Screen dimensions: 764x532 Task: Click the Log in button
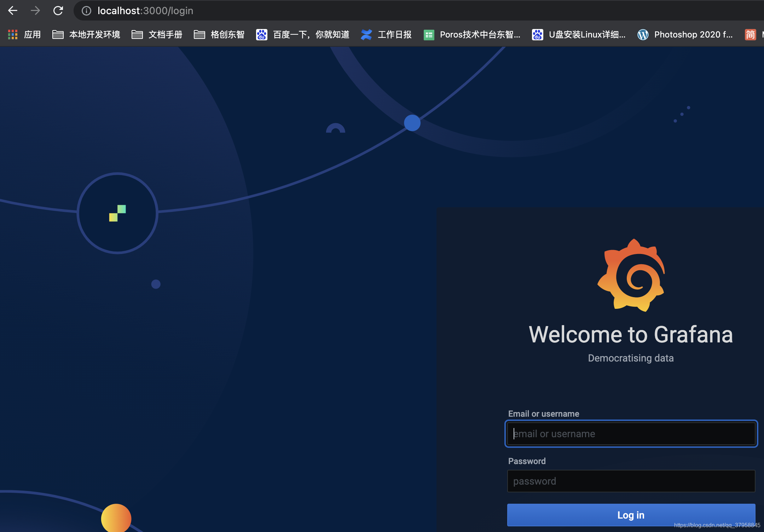point(631,515)
